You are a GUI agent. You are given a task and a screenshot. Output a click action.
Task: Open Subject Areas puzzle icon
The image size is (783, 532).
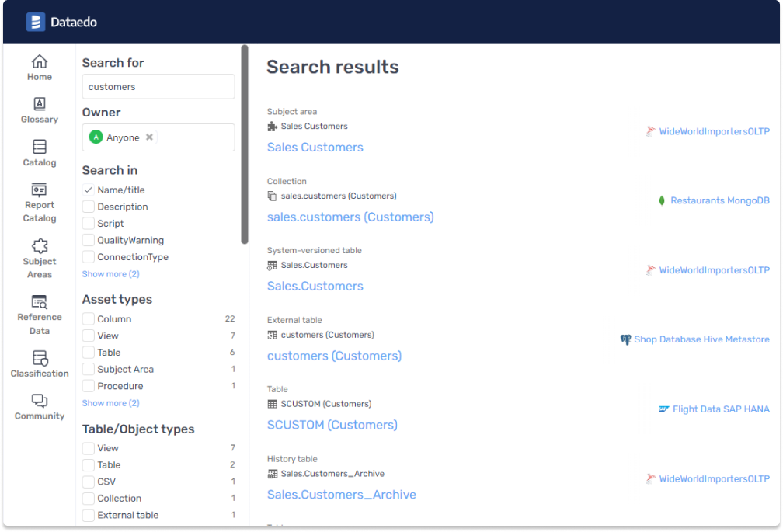(39, 246)
